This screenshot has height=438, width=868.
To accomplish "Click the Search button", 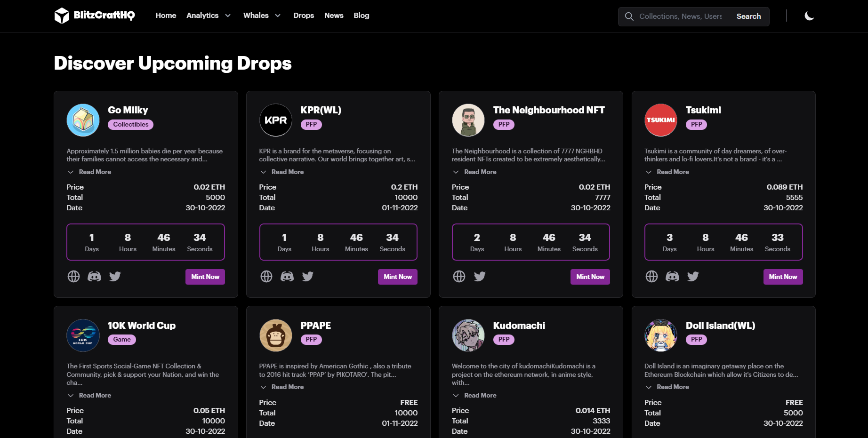I will click(748, 16).
